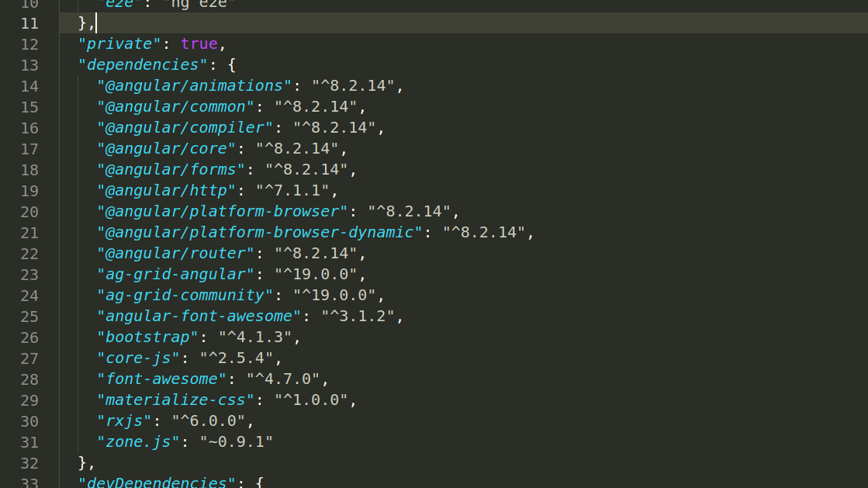Click "bootstrap" package name
This screenshot has height=488, width=868.
(x=147, y=337)
